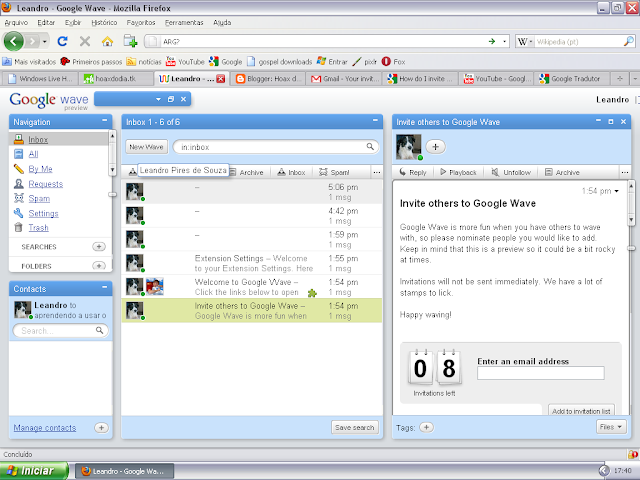Open the Histórico menu

[104, 22]
